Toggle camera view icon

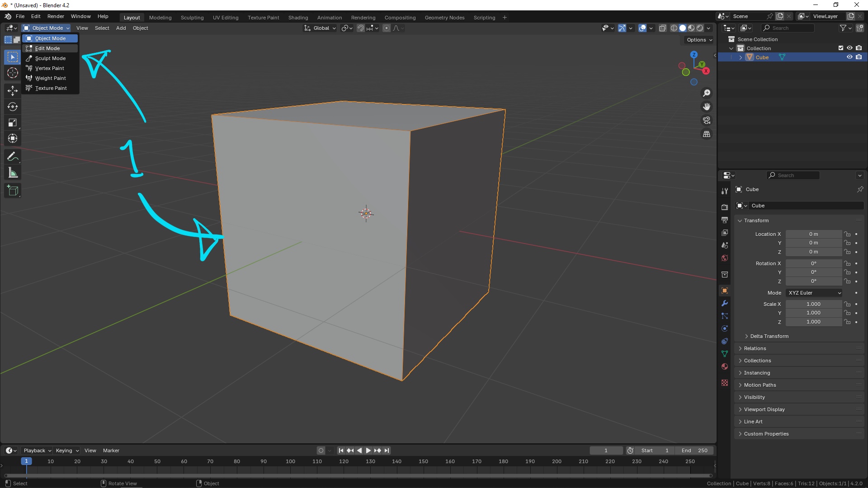tap(707, 120)
